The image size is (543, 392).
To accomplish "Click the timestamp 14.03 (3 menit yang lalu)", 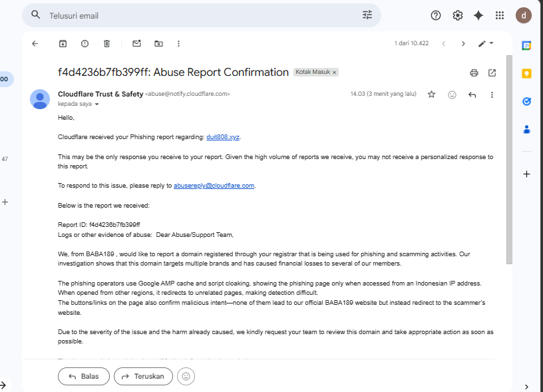I will [x=383, y=94].
